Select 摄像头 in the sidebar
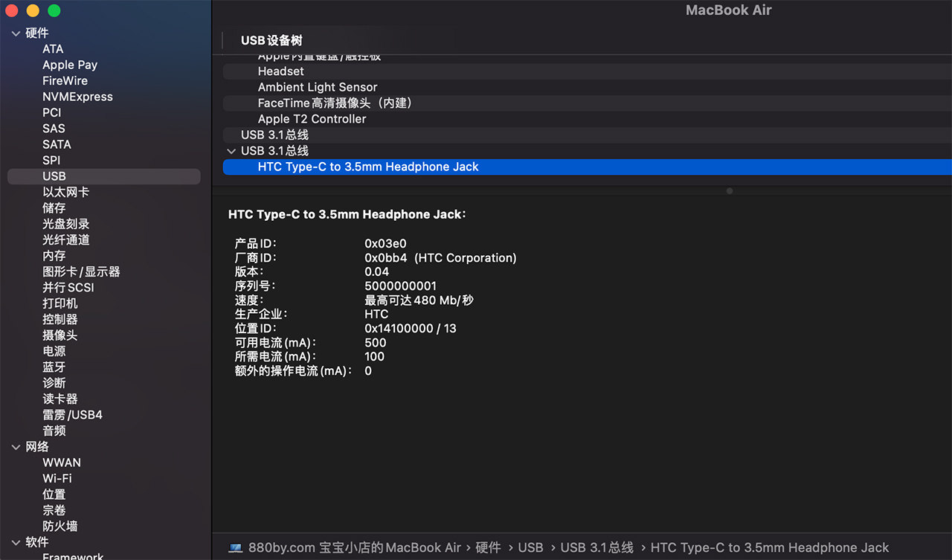Screen dimensions: 952x560 pyautogui.click(x=60, y=335)
